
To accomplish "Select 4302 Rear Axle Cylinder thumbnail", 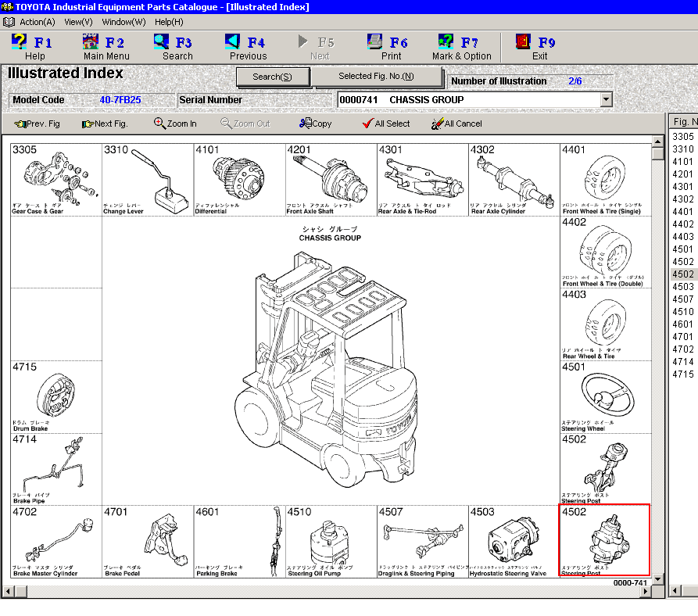I will 514,180.
